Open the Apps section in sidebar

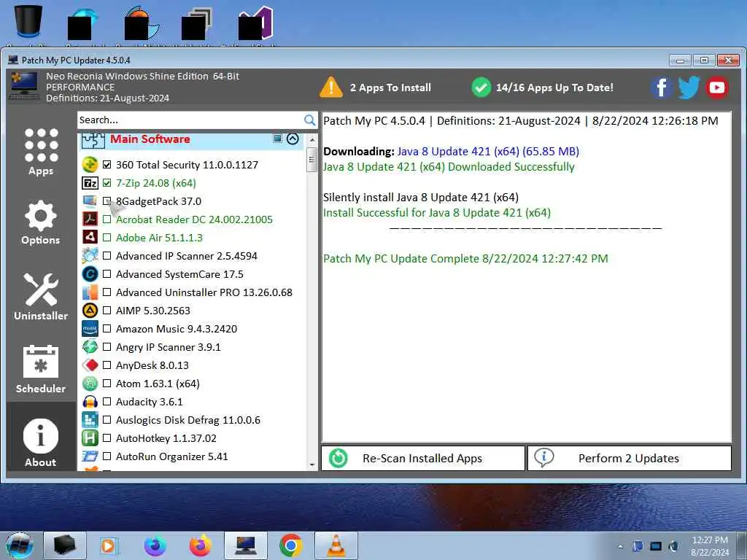41,152
